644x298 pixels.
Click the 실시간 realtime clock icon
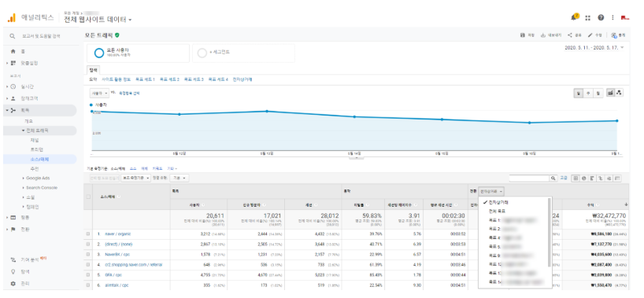click(13, 86)
